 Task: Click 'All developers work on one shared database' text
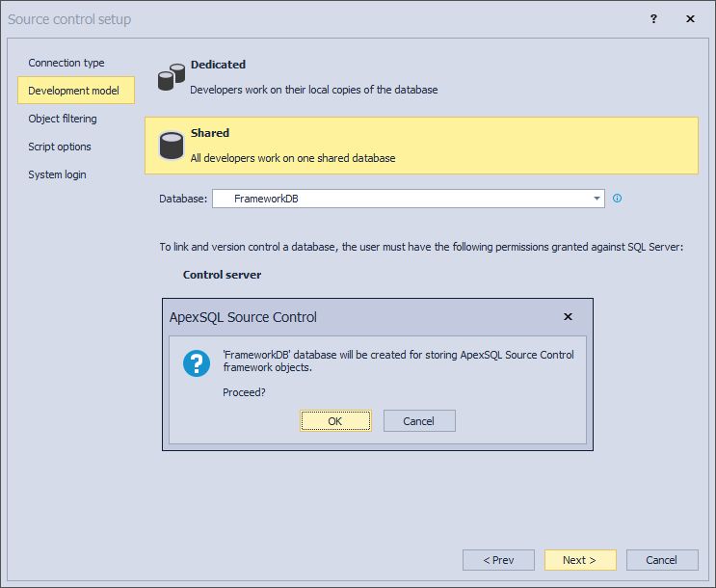tap(293, 158)
